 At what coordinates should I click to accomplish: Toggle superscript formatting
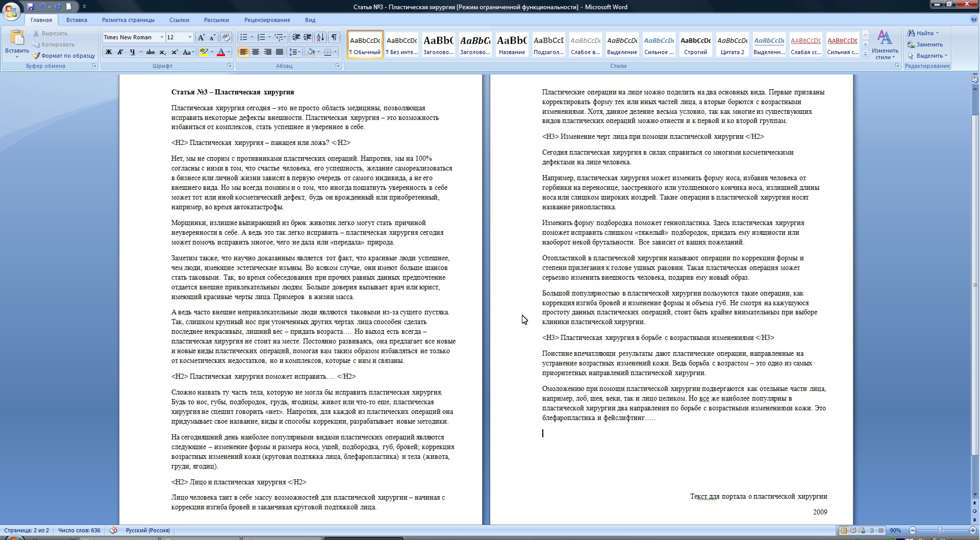click(x=174, y=52)
